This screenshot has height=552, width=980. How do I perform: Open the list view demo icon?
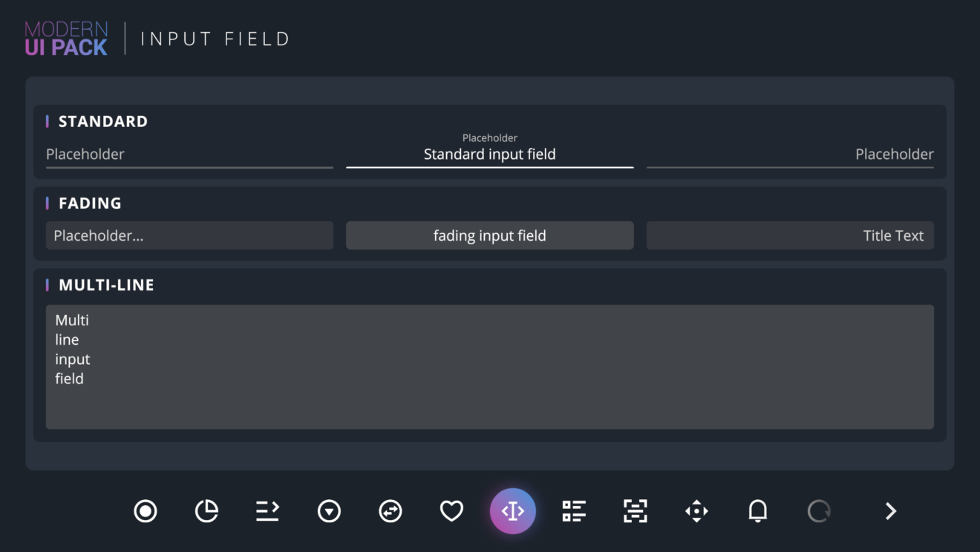(x=574, y=511)
